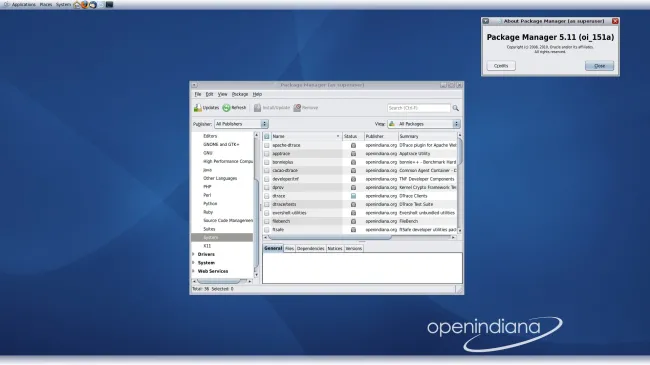Open the terminal icon in top panel
The height and width of the screenshot is (365, 650).
pyautogui.click(x=109, y=5)
